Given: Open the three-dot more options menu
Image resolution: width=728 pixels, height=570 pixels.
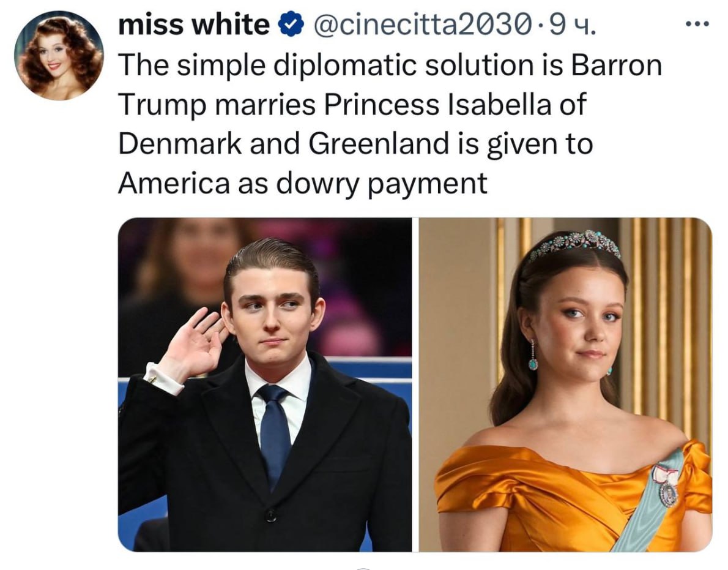Looking at the screenshot, I should click(x=697, y=24).
